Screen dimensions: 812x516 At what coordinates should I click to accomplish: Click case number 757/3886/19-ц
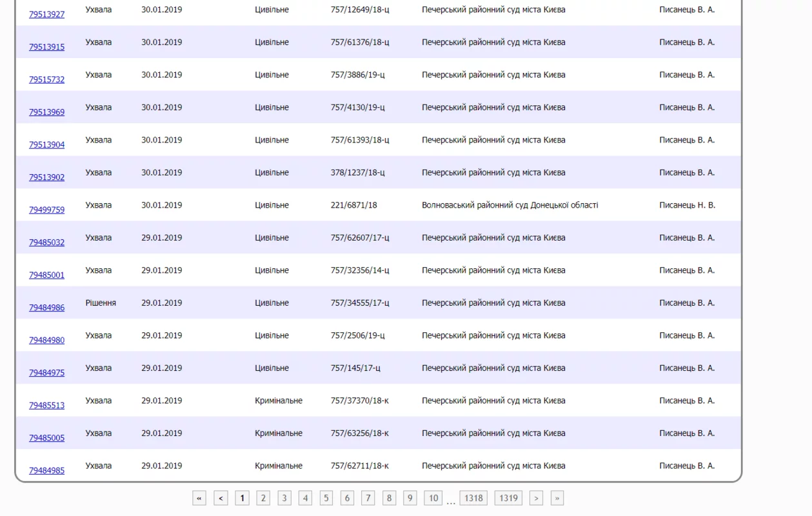pos(358,75)
